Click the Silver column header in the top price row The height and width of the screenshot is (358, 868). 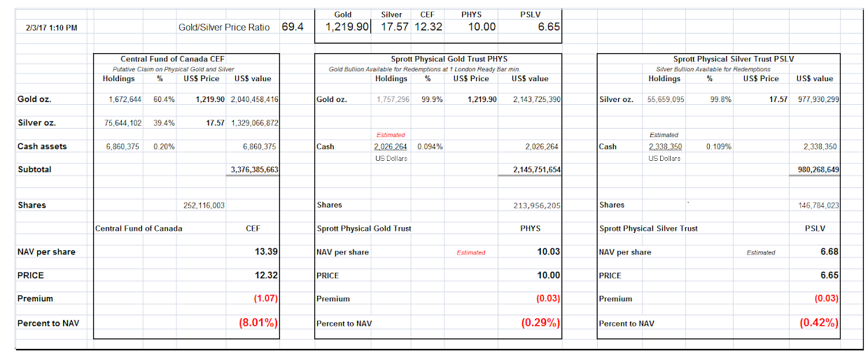click(391, 14)
